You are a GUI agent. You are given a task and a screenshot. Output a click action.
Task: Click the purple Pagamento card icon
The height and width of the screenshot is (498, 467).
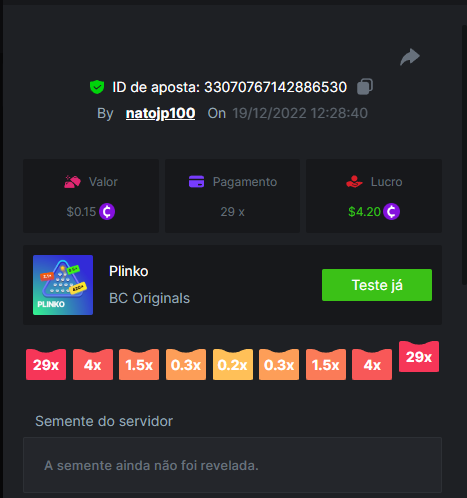196,182
